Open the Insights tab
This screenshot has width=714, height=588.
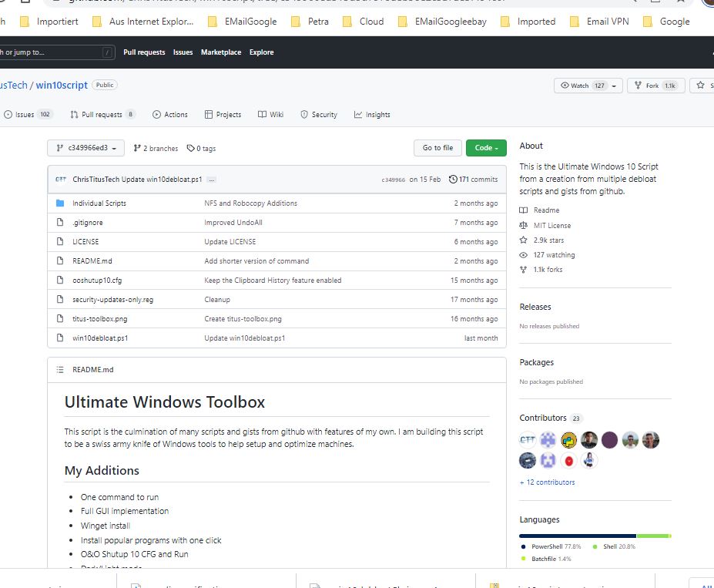tap(372, 115)
